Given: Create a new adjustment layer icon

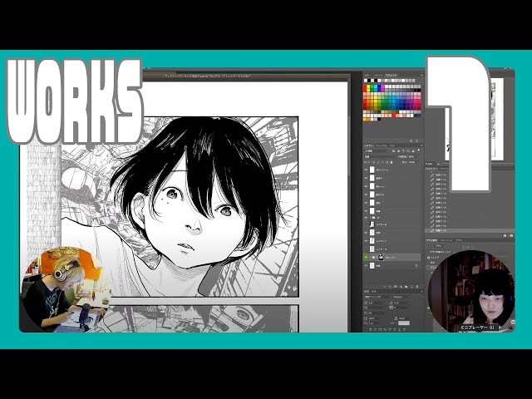Looking at the screenshot, I should click(401, 287).
